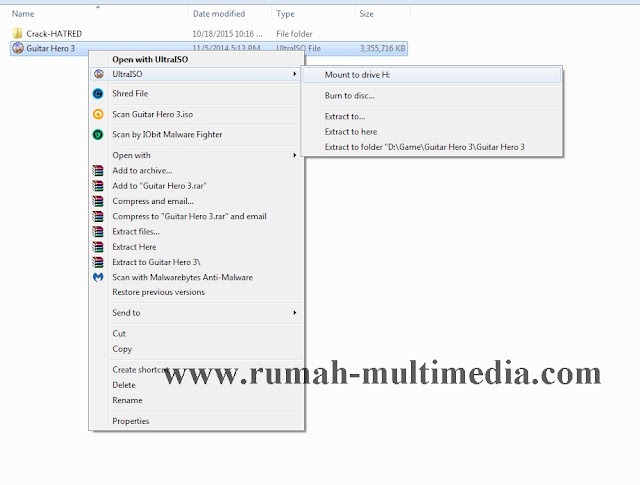This screenshot has height=485, width=640.
Task: Choose Extract to here in UltraISO submenu
Action: (x=351, y=132)
